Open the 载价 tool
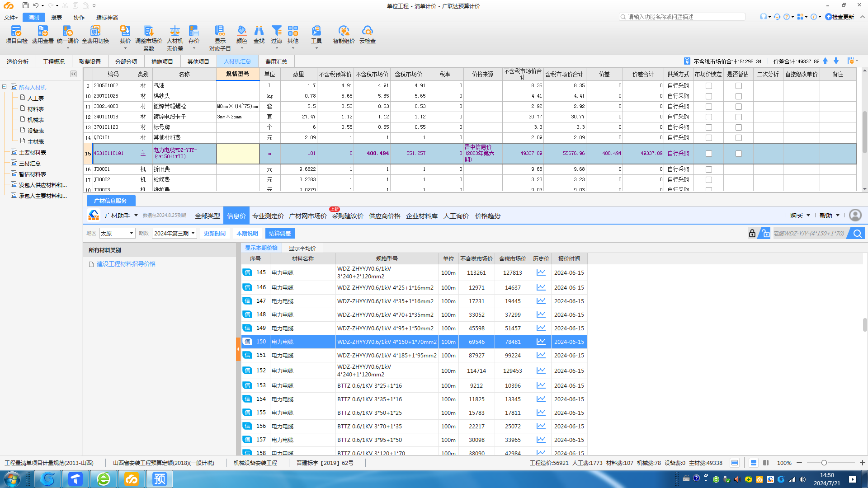The image size is (868, 488). [125, 34]
